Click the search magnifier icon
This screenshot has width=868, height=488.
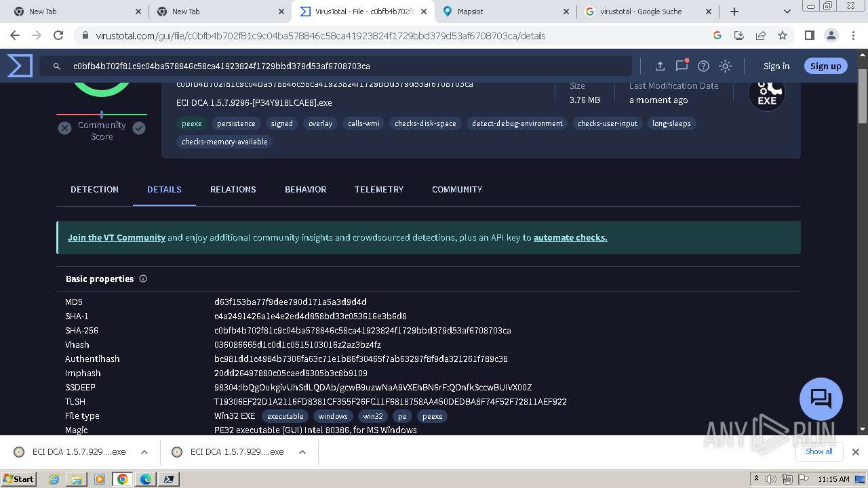click(x=57, y=66)
